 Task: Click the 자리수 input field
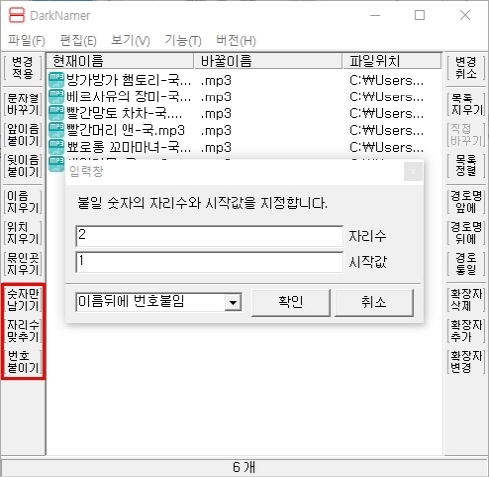[x=209, y=236]
